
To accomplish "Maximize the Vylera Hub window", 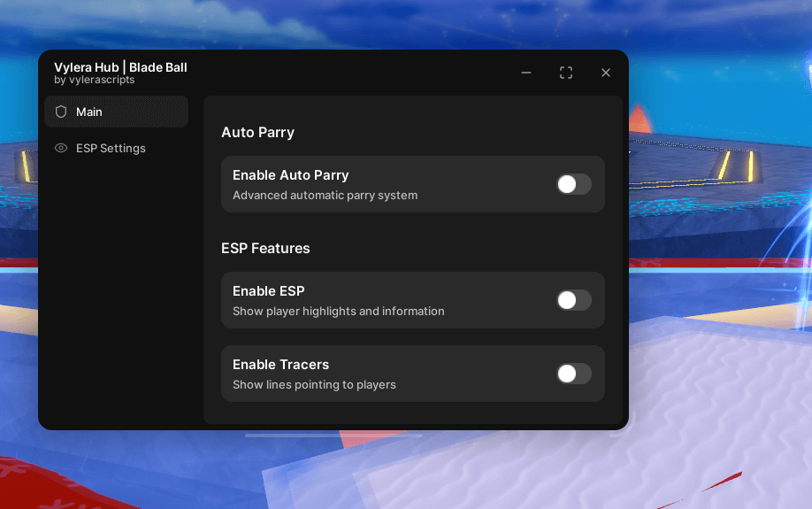I will coord(566,73).
